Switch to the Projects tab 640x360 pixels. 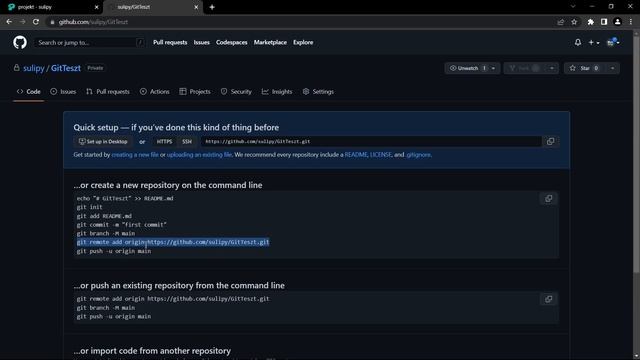(x=195, y=92)
